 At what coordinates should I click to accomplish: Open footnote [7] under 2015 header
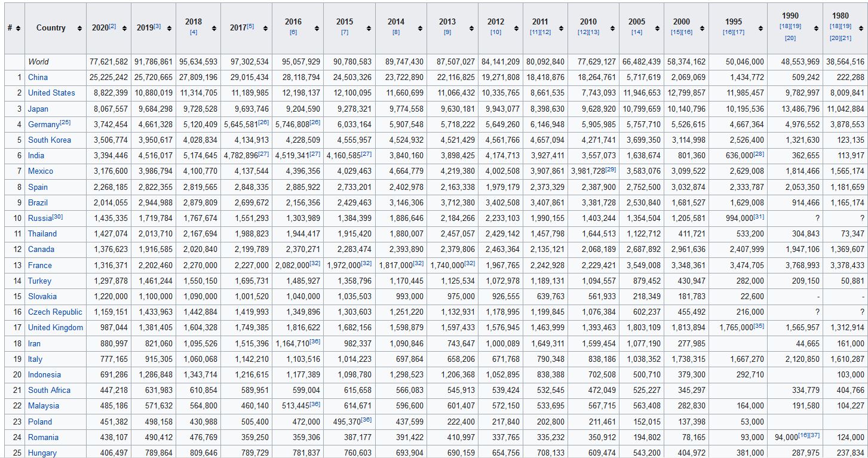click(345, 32)
